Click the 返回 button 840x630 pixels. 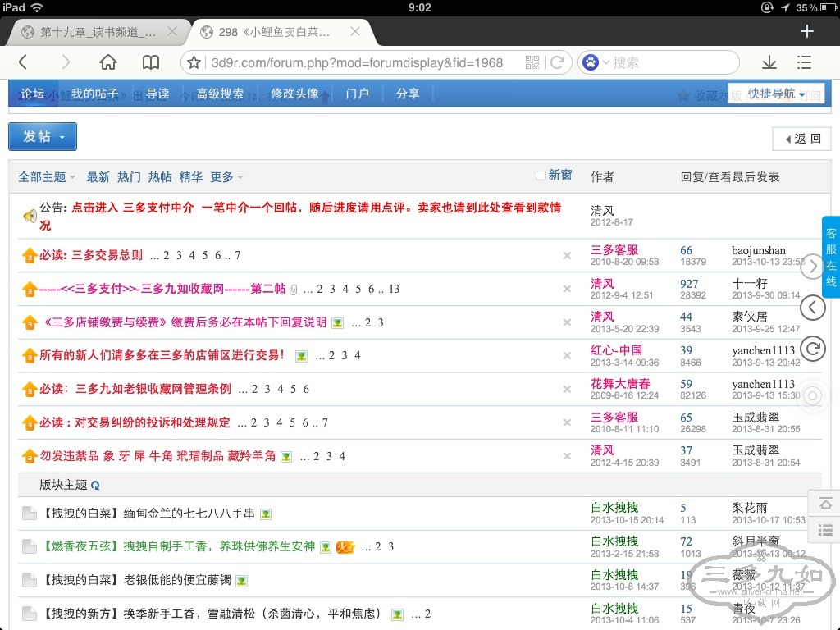click(x=801, y=139)
